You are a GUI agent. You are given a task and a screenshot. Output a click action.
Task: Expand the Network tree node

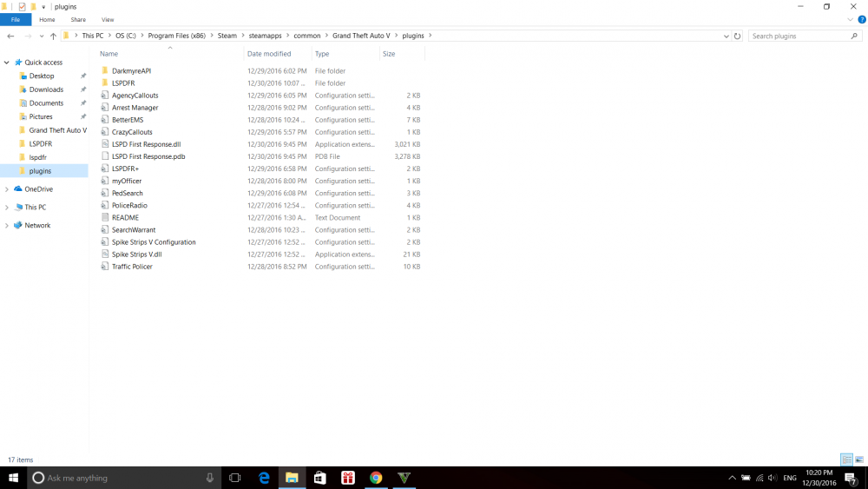[x=7, y=226]
